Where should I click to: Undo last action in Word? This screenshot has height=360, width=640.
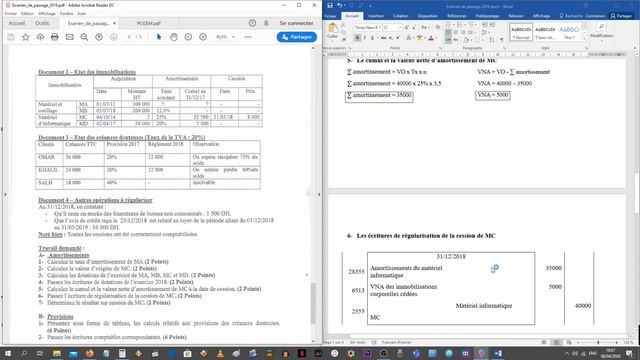339,6
